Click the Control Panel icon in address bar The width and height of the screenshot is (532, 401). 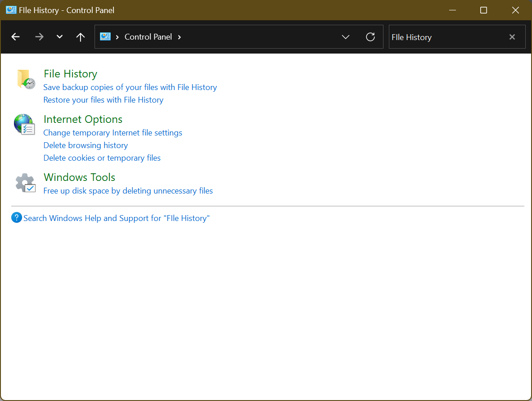(x=106, y=37)
